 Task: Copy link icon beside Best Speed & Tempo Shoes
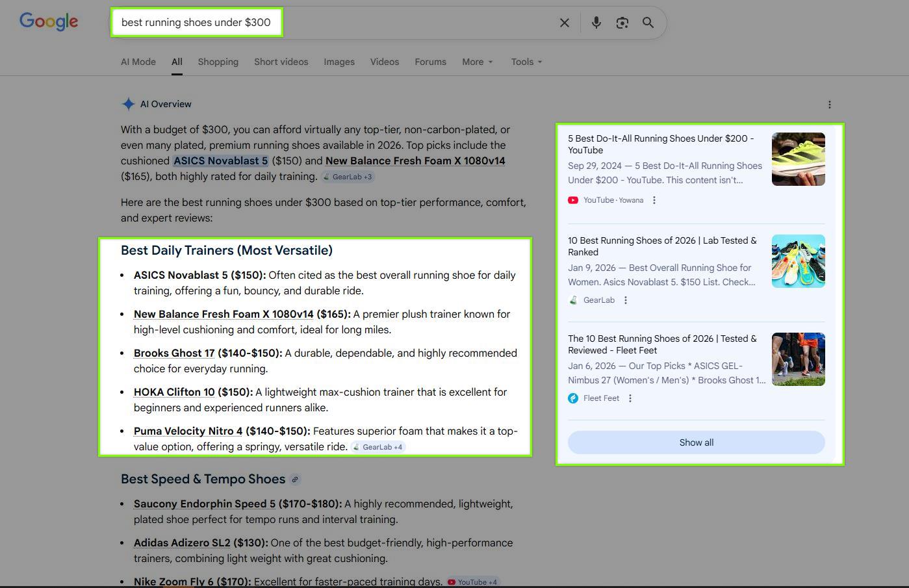coord(295,479)
